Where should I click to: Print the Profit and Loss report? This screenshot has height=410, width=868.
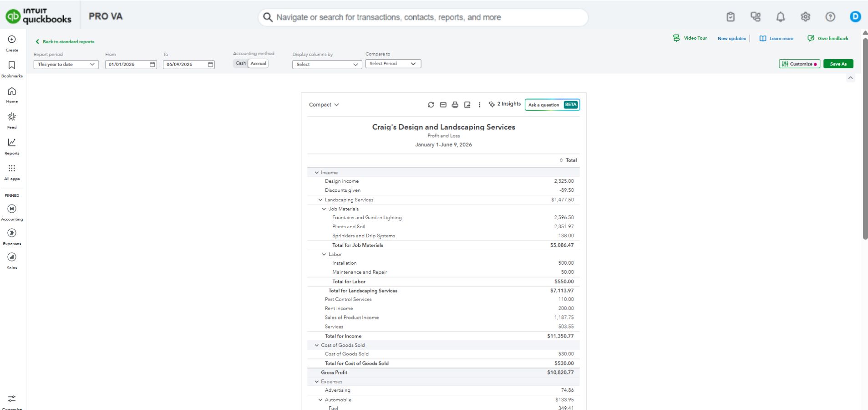pos(455,105)
